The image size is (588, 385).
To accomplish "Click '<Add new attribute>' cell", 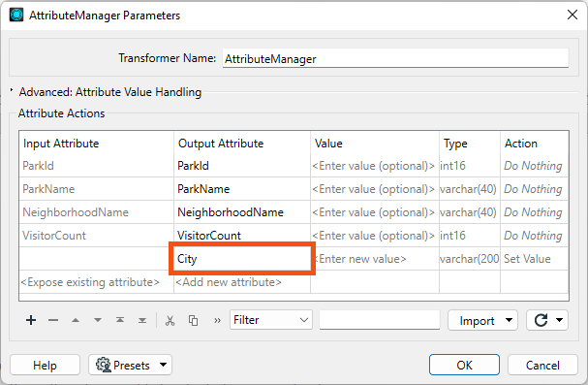I will pyautogui.click(x=242, y=282).
